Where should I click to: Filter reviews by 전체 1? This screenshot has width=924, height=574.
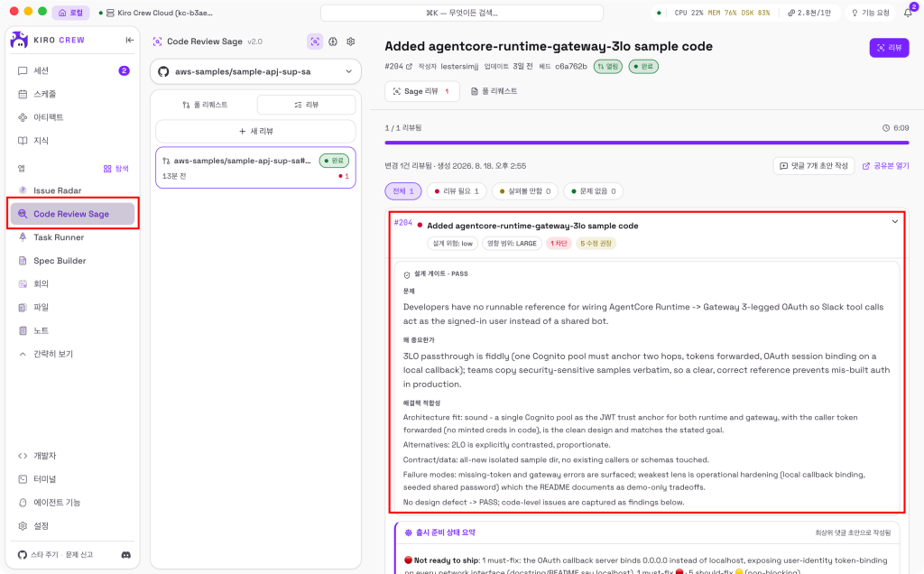[403, 191]
